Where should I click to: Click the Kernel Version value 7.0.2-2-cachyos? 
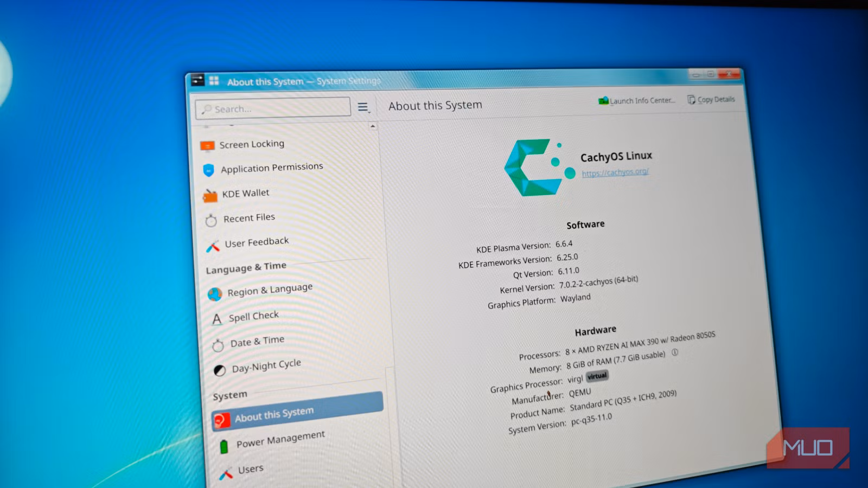point(598,282)
